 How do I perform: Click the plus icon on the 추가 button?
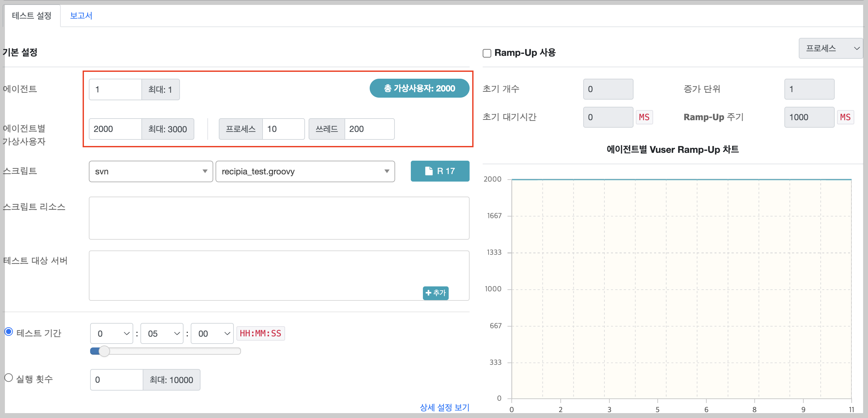click(x=428, y=293)
